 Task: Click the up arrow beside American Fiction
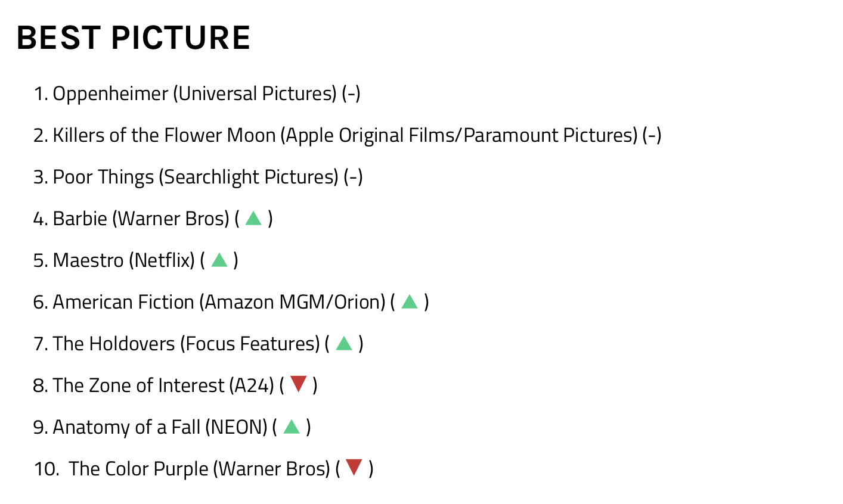410,302
